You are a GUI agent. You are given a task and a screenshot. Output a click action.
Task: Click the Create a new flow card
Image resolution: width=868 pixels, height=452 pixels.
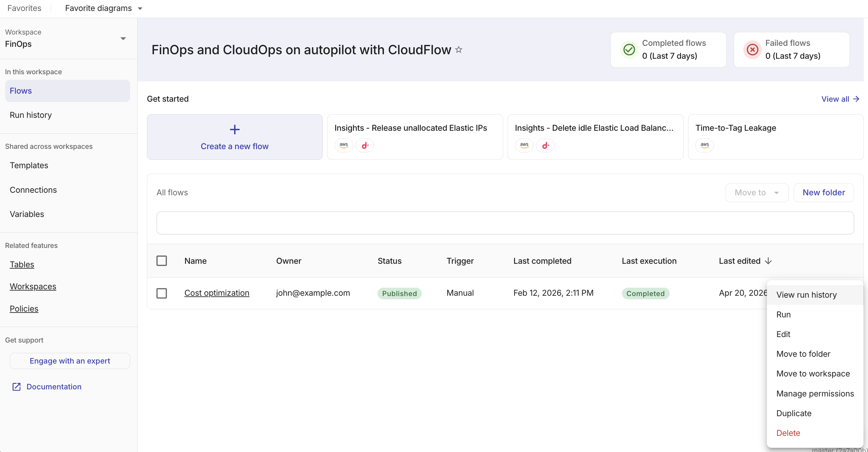coord(234,137)
